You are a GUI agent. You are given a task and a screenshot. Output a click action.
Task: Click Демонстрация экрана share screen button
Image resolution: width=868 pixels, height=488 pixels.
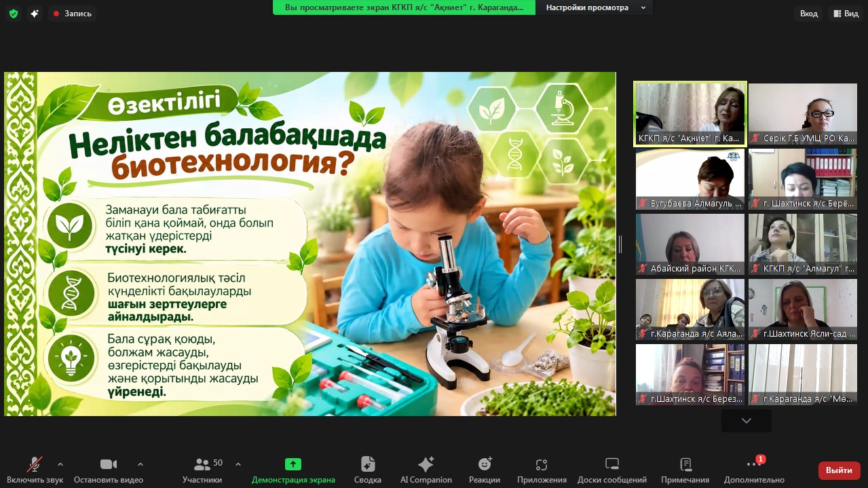coord(293,470)
